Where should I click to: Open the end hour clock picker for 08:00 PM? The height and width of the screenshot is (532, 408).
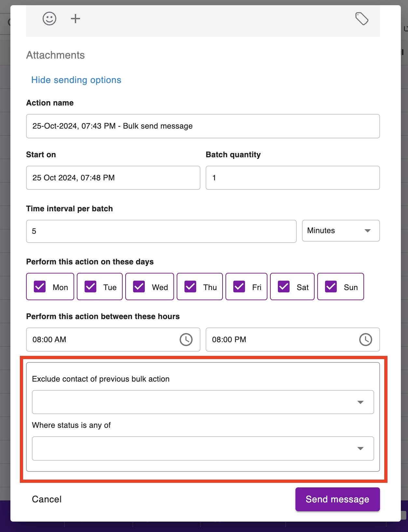[x=365, y=340]
